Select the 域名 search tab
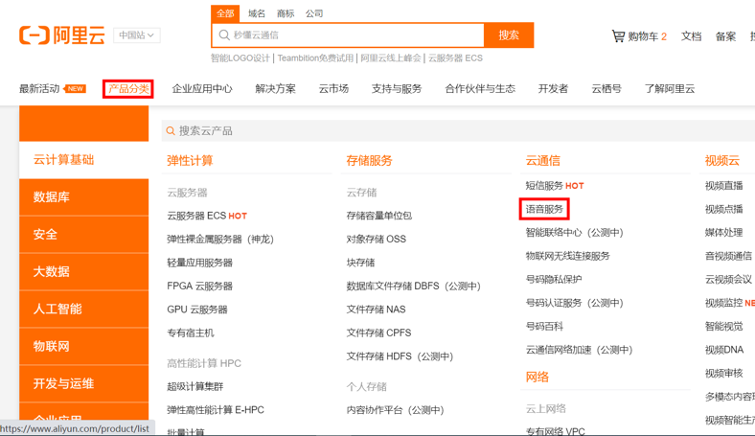The width and height of the screenshot is (755, 436). tap(257, 13)
